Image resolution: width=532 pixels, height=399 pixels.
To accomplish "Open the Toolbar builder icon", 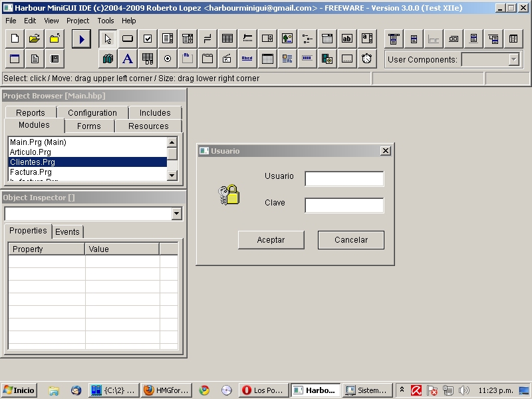I will pyautogui.click(x=454, y=39).
